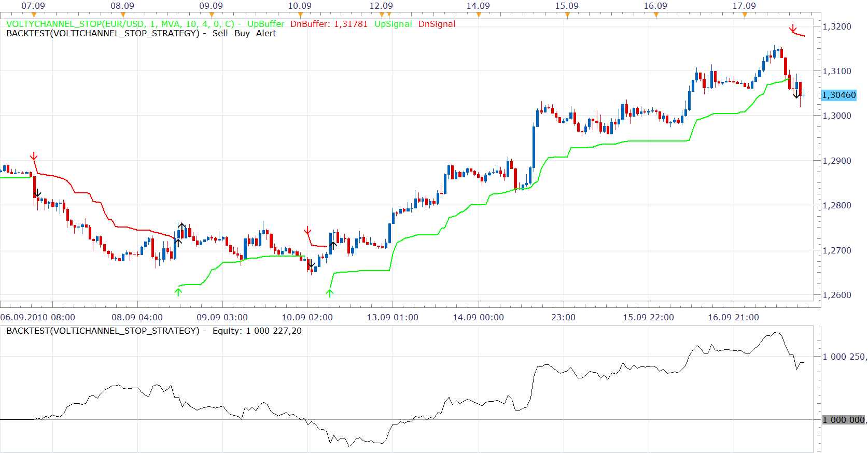Click the 13.09 01:00 time axis label

(x=393, y=317)
